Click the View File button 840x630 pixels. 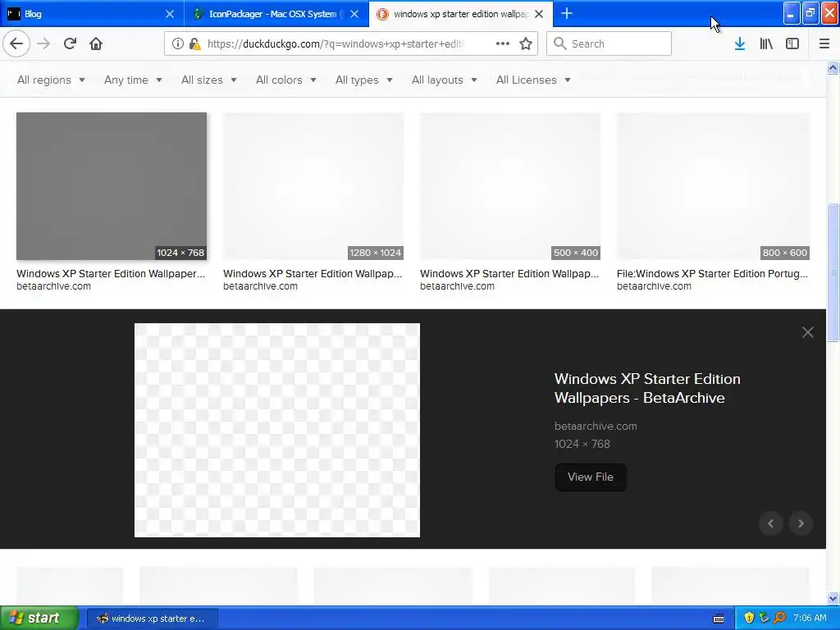591,477
